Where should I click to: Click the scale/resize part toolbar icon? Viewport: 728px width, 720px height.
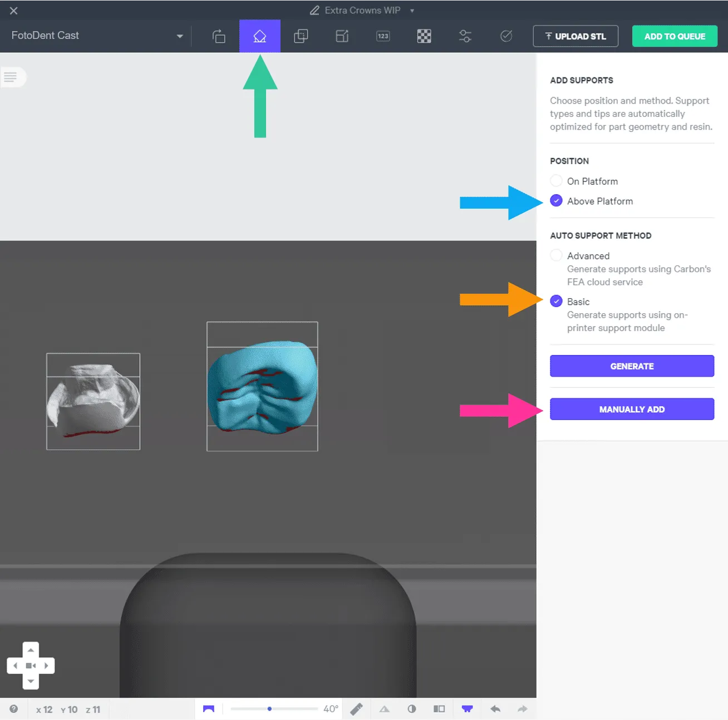pyautogui.click(x=342, y=36)
